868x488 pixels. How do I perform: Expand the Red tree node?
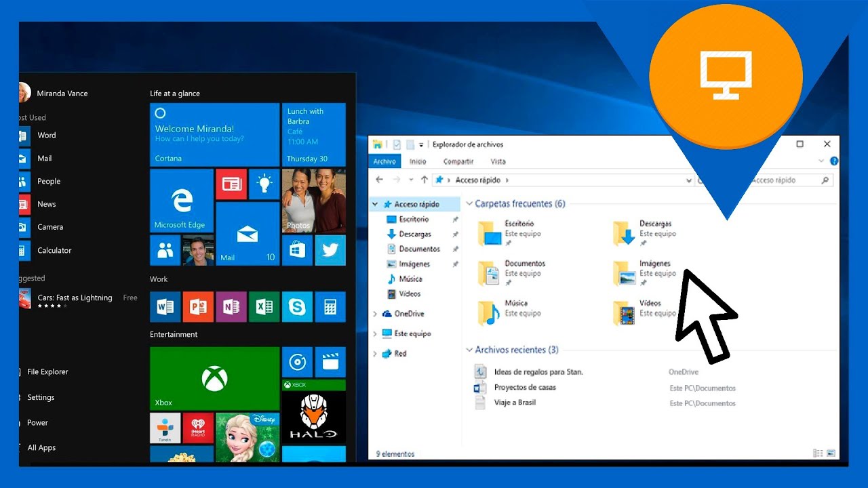point(375,353)
